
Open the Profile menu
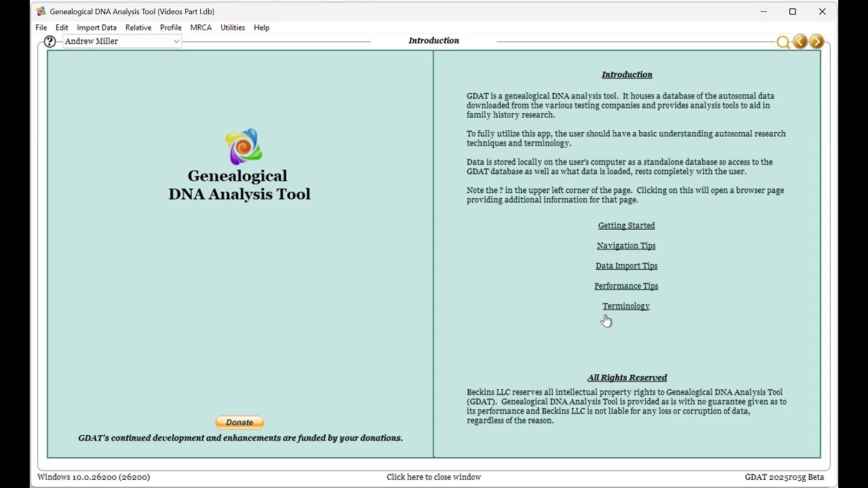tap(171, 28)
